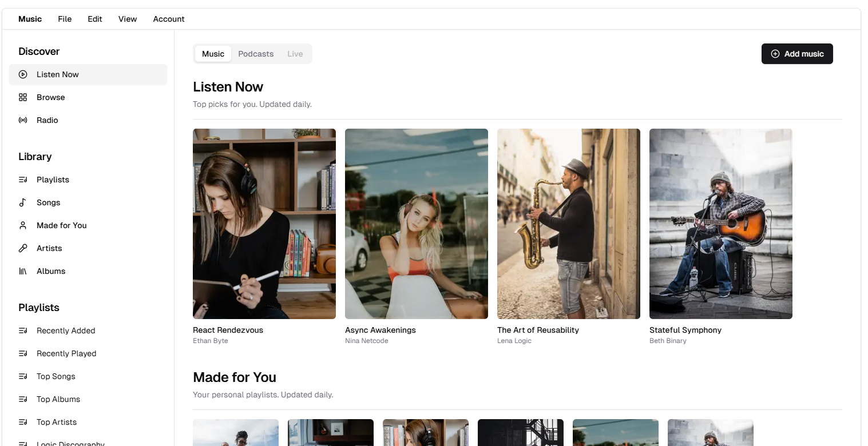Click the Add music button
The height and width of the screenshot is (446, 868).
tap(797, 54)
